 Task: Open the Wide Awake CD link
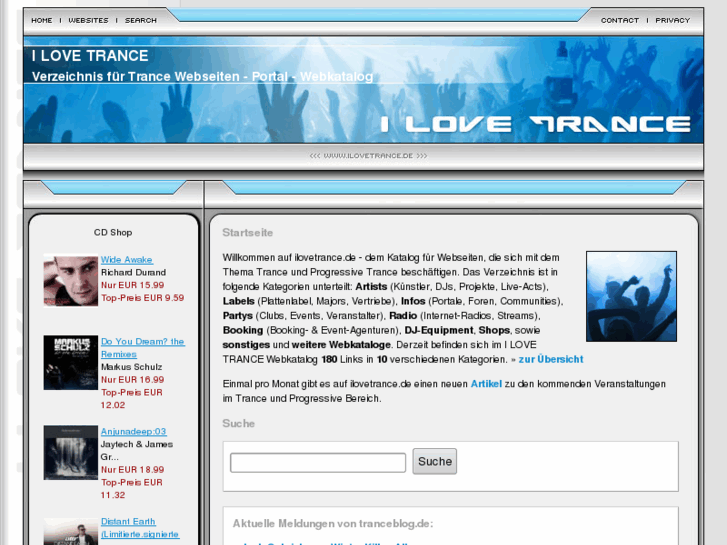pyautogui.click(x=127, y=260)
